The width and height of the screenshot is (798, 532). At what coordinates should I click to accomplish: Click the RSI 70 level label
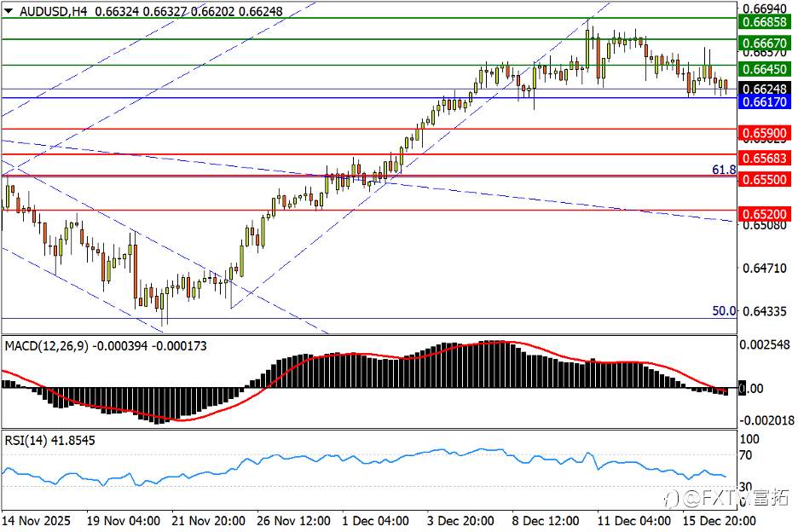coord(746,454)
